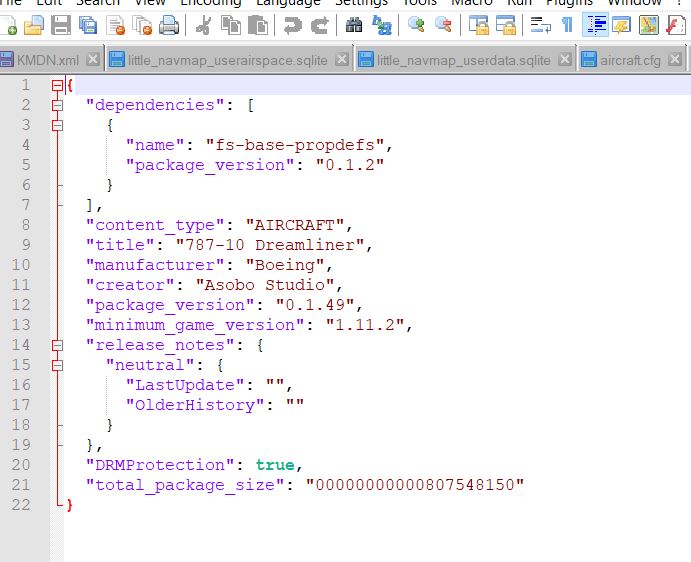Collapse the neutral block fold marker on line 15
691x562 pixels.
57,365
